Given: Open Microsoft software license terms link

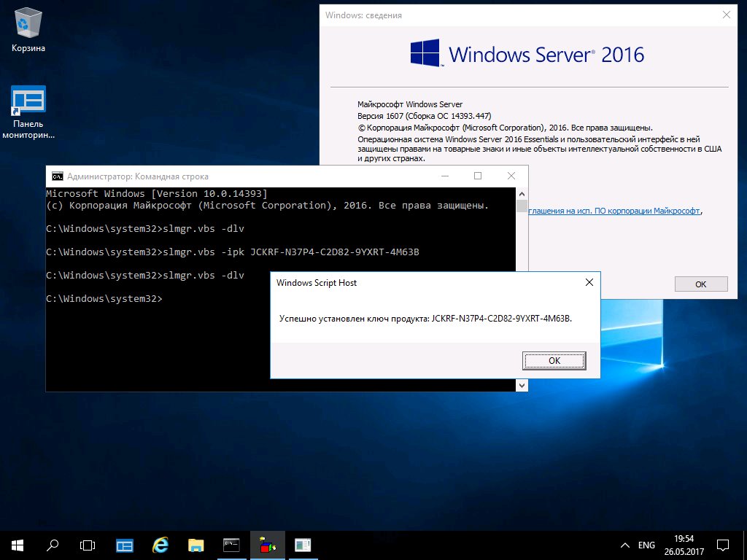Looking at the screenshot, I should pyautogui.click(x=614, y=211).
